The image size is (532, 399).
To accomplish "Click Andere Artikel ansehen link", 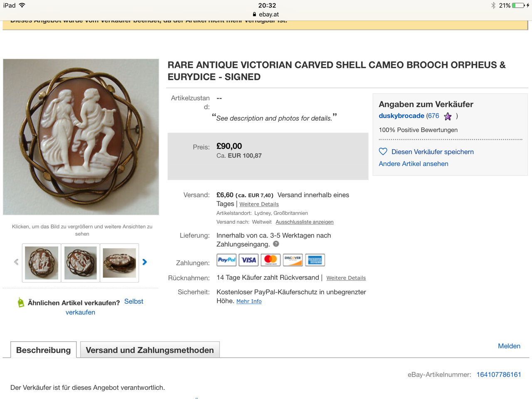I will point(413,164).
